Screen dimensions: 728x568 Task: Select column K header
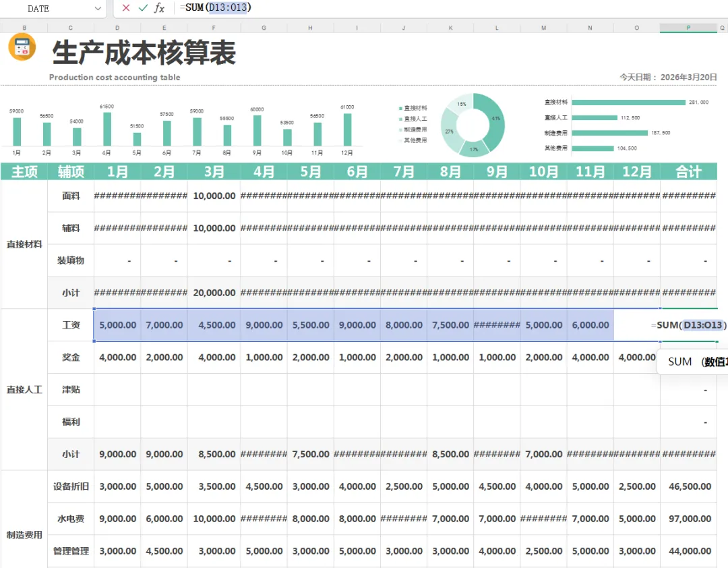pos(450,28)
